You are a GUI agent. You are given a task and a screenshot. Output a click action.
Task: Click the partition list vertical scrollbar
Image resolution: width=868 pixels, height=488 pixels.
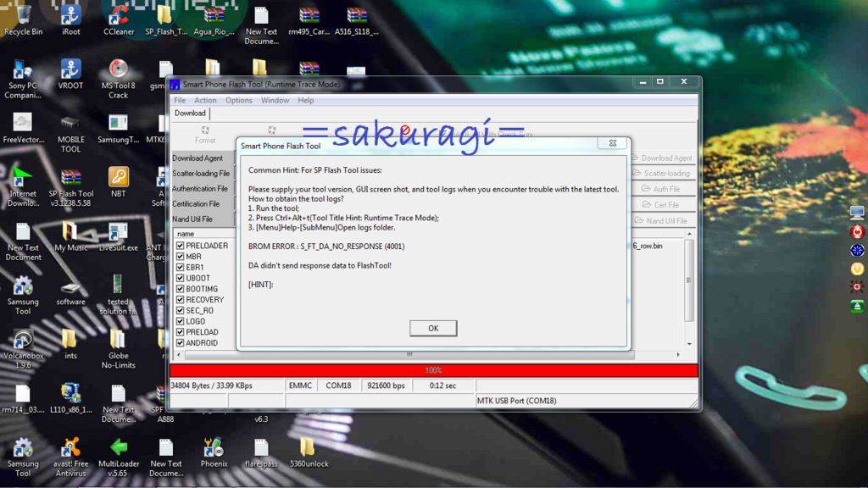click(688, 280)
